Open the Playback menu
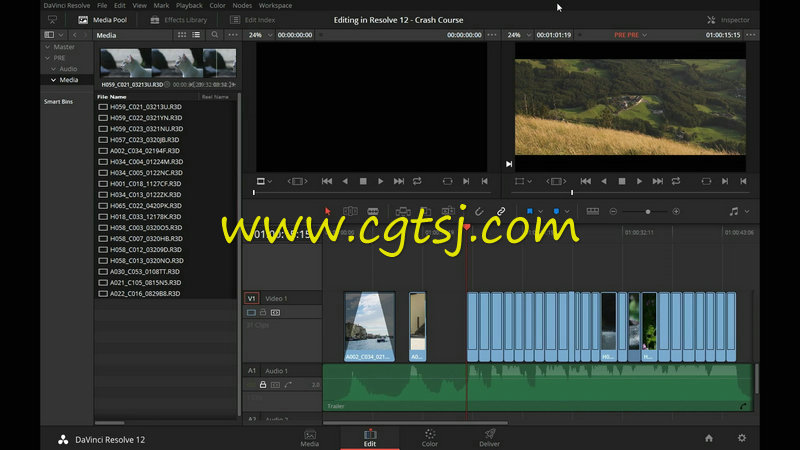The height and width of the screenshot is (450, 800). tap(189, 5)
